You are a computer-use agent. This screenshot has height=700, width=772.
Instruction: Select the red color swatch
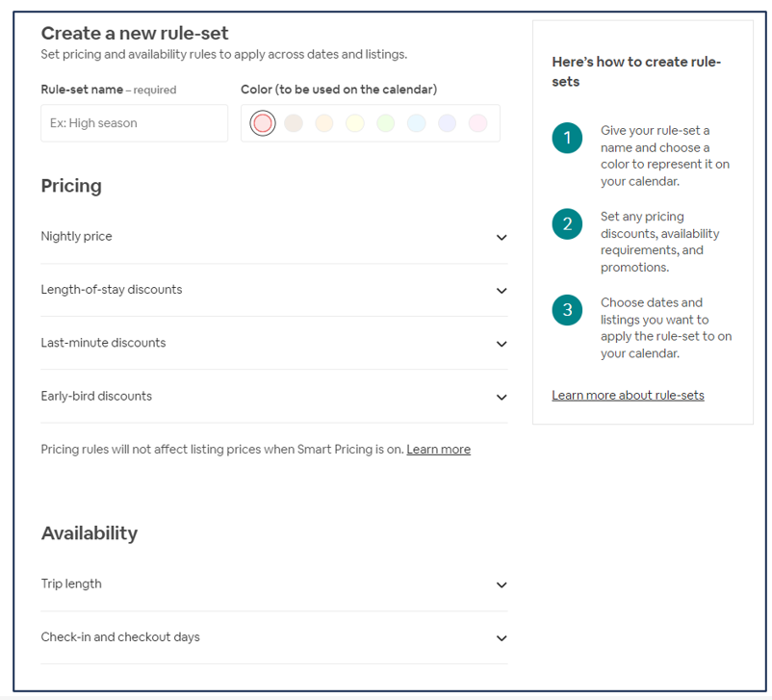(x=263, y=123)
